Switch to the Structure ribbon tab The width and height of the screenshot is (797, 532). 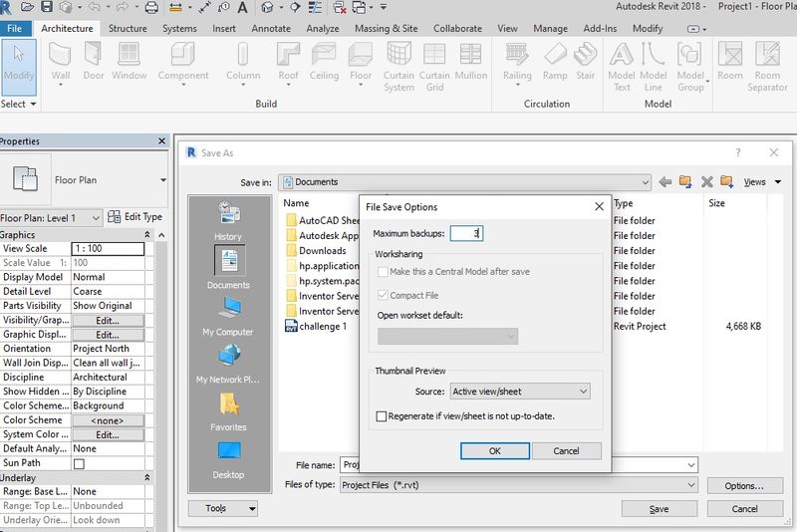click(128, 29)
